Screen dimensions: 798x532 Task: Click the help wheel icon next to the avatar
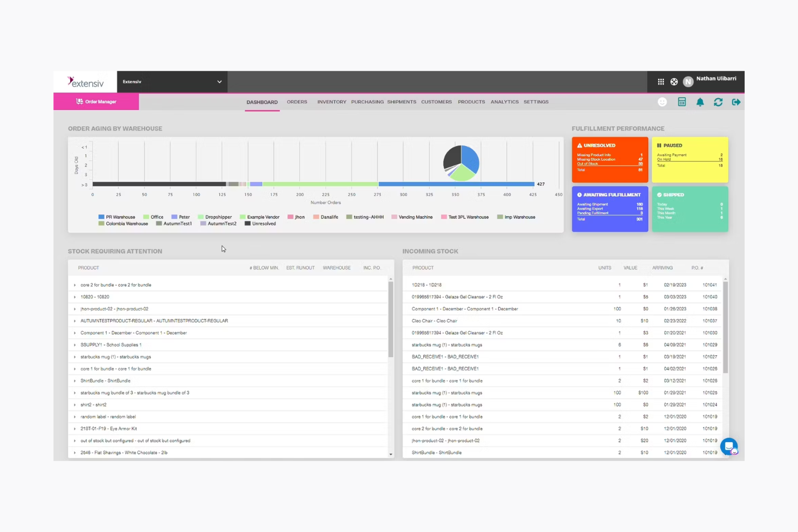(x=674, y=81)
